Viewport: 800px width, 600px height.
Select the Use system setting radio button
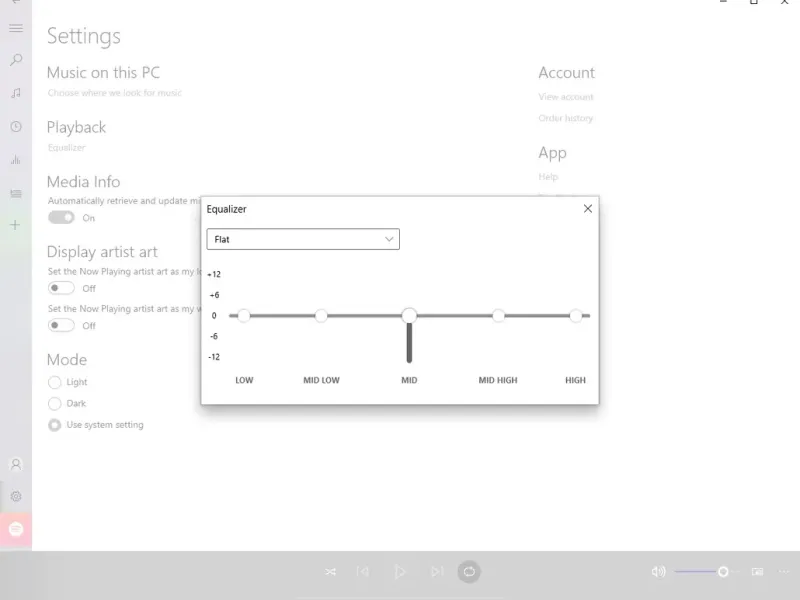coord(55,425)
